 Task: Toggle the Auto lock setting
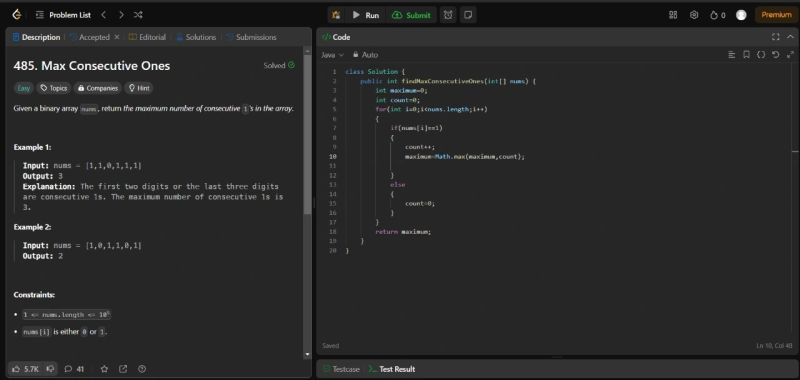coord(365,55)
